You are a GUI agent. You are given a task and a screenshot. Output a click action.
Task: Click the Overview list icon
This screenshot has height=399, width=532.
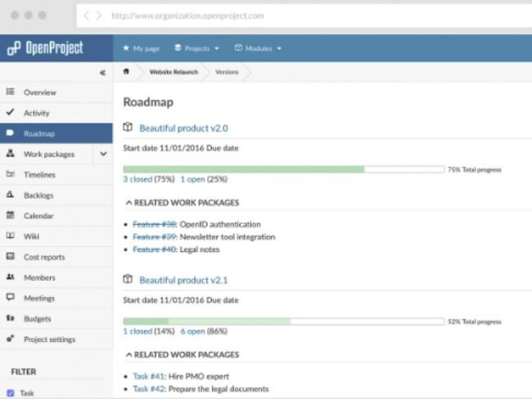tap(11, 92)
